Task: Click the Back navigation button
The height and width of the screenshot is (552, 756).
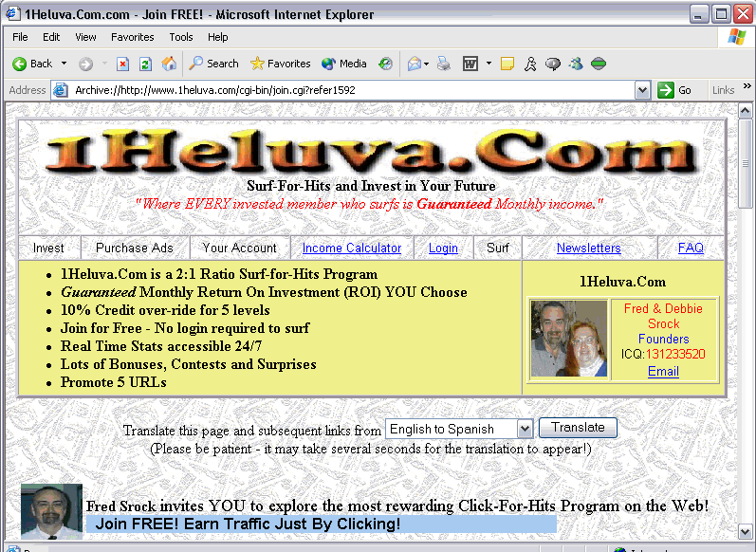Action: point(32,64)
